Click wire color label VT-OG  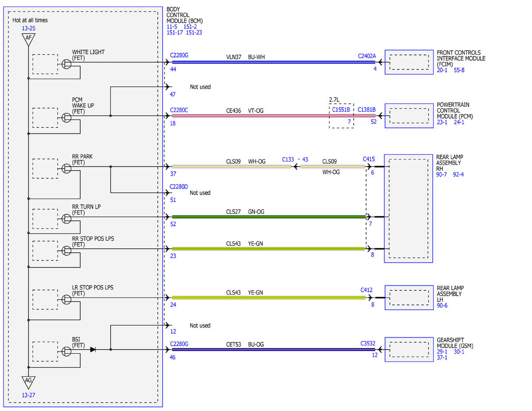coord(256,111)
